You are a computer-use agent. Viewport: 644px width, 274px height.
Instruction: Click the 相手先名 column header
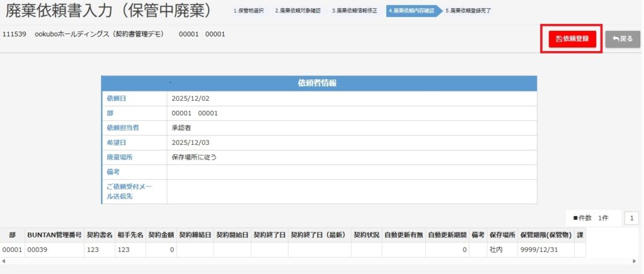[130, 234]
